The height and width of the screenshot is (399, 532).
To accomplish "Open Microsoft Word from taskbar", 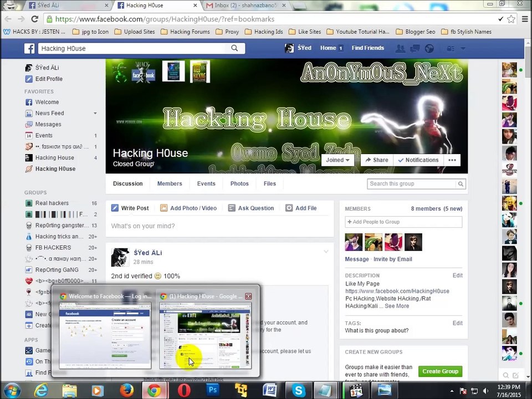I will tap(270, 391).
